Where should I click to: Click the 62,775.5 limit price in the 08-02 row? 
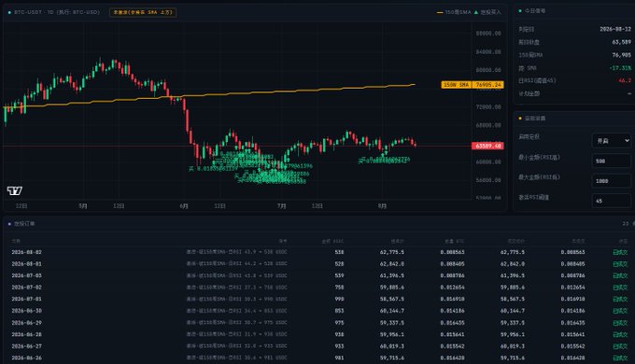coord(391,252)
